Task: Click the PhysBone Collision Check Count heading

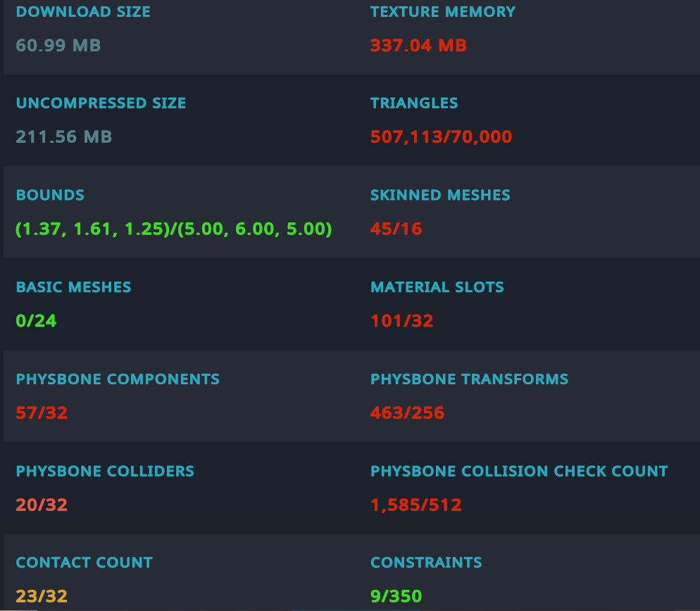Action: pyautogui.click(x=519, y=471)
